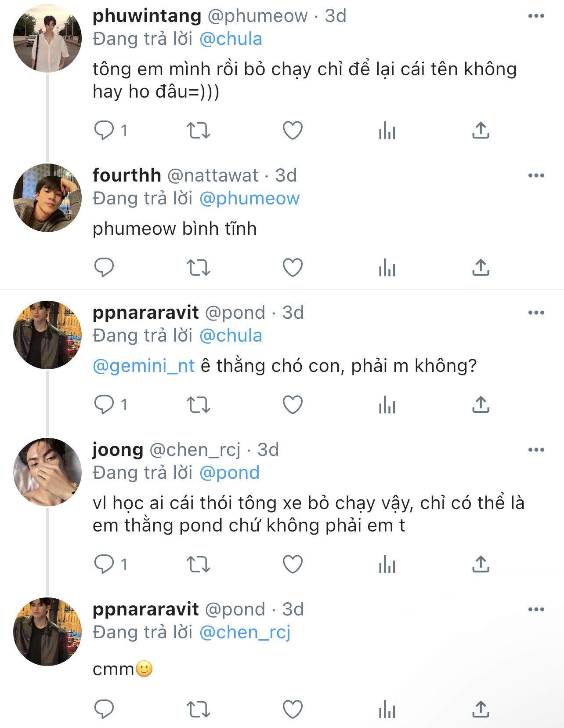Open @chen_rcj link in ppnararavit's last reply

tap(245, 633)
